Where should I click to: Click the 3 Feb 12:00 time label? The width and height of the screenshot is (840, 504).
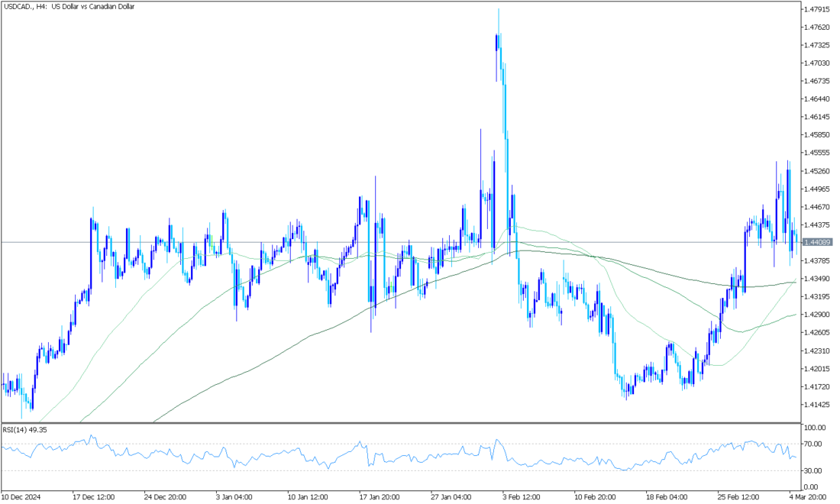[522, 497]
